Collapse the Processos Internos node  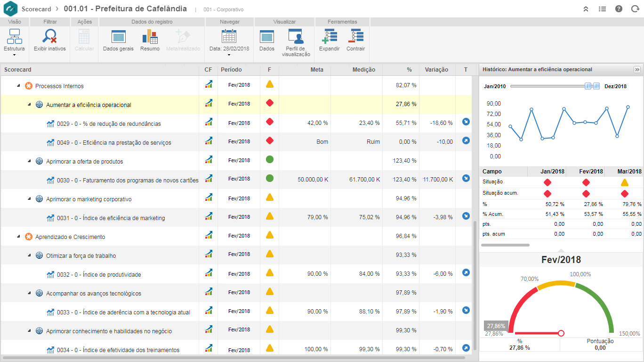click(18, 86)
